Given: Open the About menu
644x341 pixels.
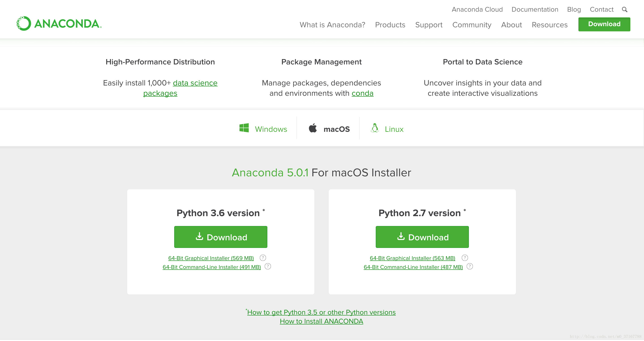Looking at the screenshot, I should 511,25.
